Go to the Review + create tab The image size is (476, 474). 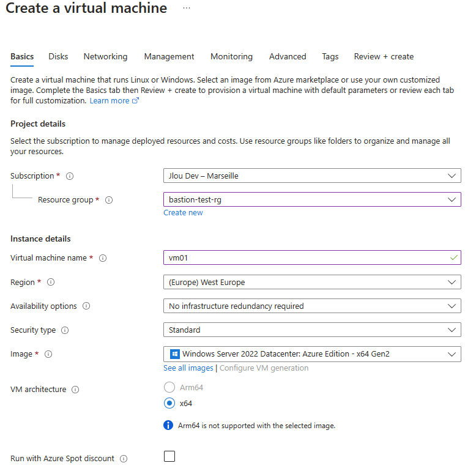[x=384, y=57]
